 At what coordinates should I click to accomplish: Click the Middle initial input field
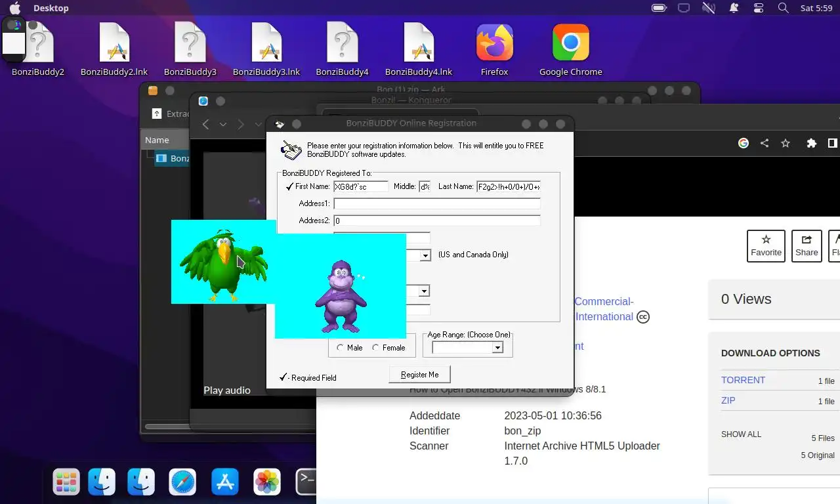(x=425, y=186)
